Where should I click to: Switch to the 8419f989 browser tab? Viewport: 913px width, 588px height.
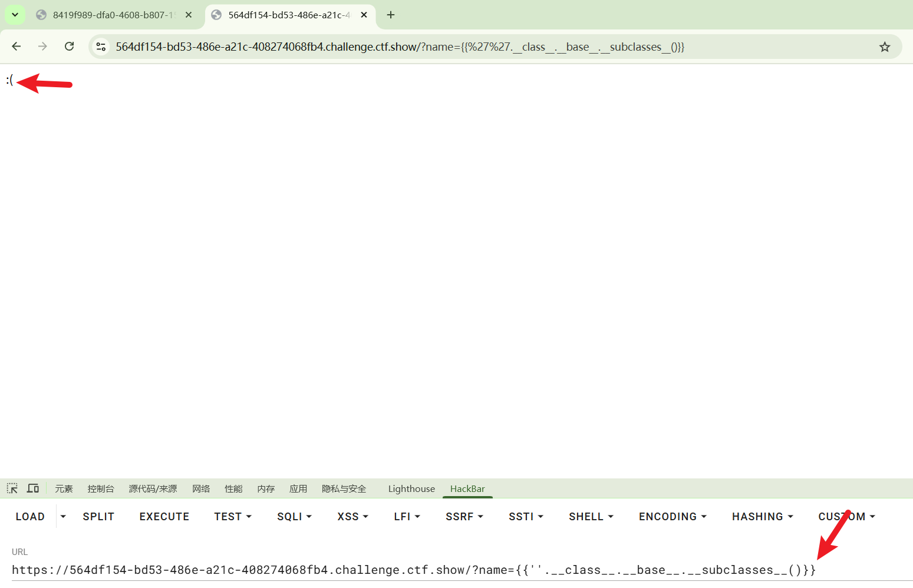point(112,15)
